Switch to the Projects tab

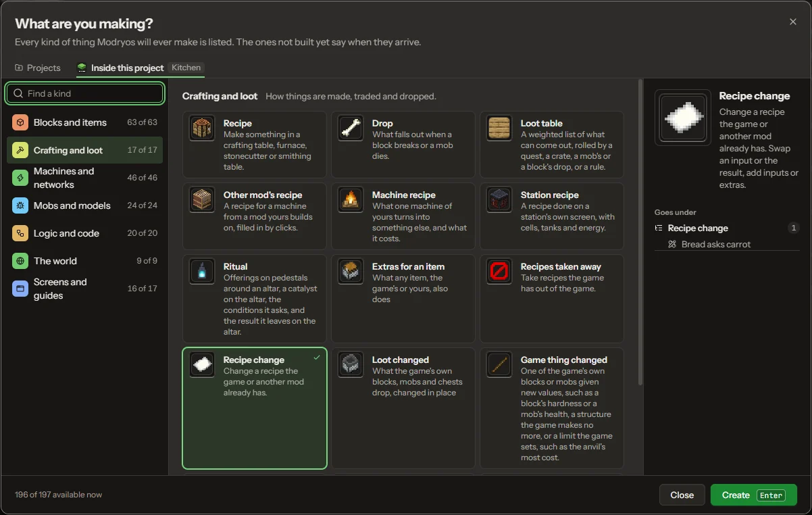pos(38,68)
